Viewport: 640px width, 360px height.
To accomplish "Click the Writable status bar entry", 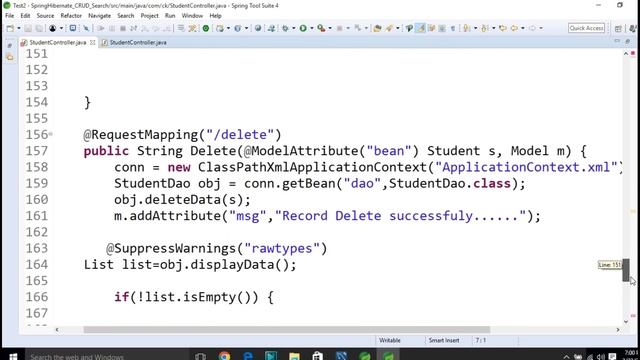I will point(390,340).
